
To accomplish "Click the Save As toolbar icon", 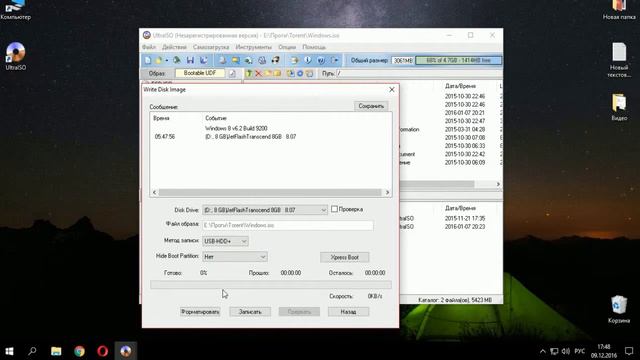I will pyautogui.click(x=203, y=60).
